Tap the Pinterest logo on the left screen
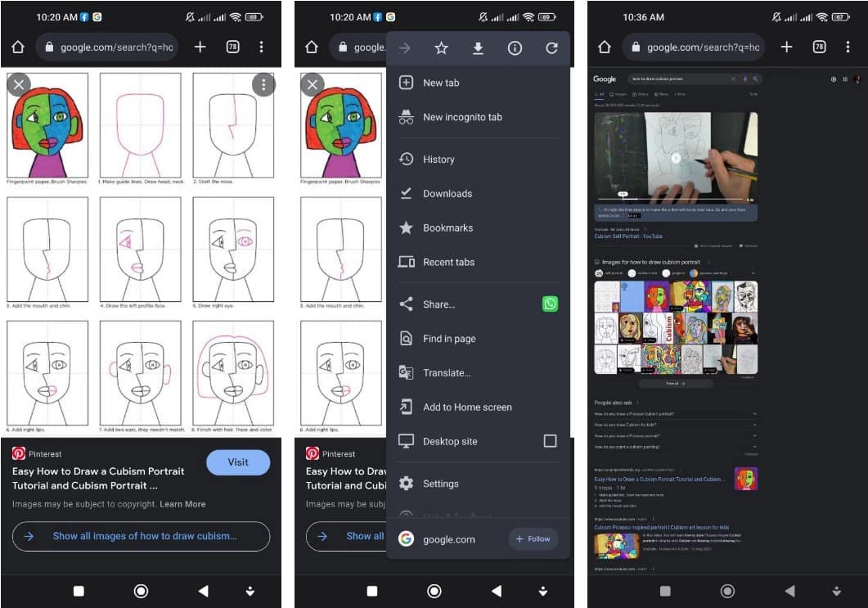 [x=18, y=453]
